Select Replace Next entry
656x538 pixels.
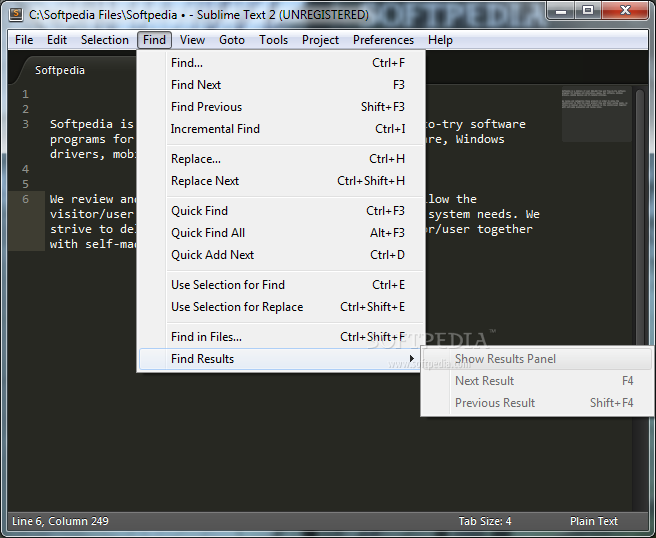(x=281, y=181)
